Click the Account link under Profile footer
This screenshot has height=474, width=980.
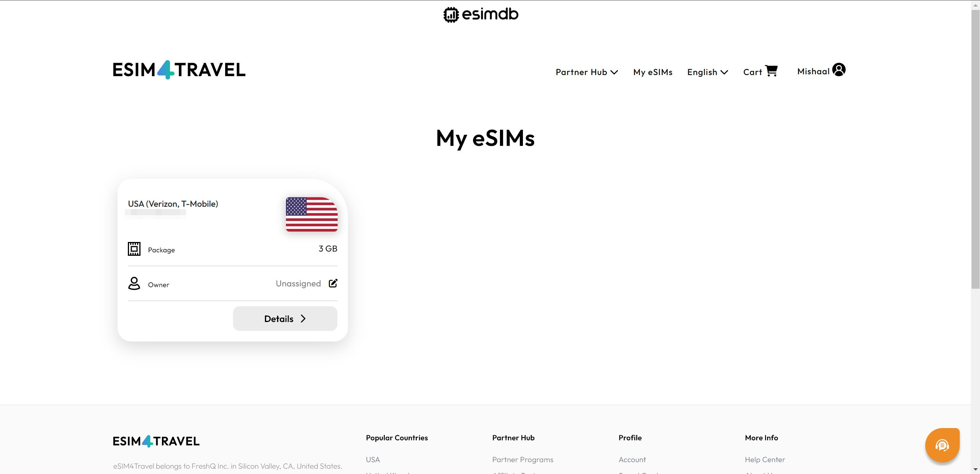pyautogui.click(x=632, y=459)
